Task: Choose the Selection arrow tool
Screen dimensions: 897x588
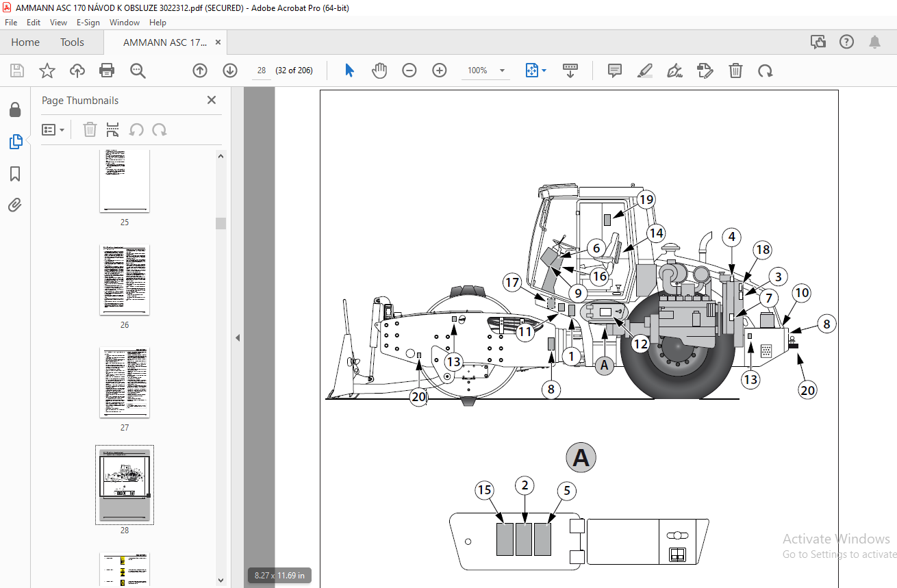Action: point(349,71)
